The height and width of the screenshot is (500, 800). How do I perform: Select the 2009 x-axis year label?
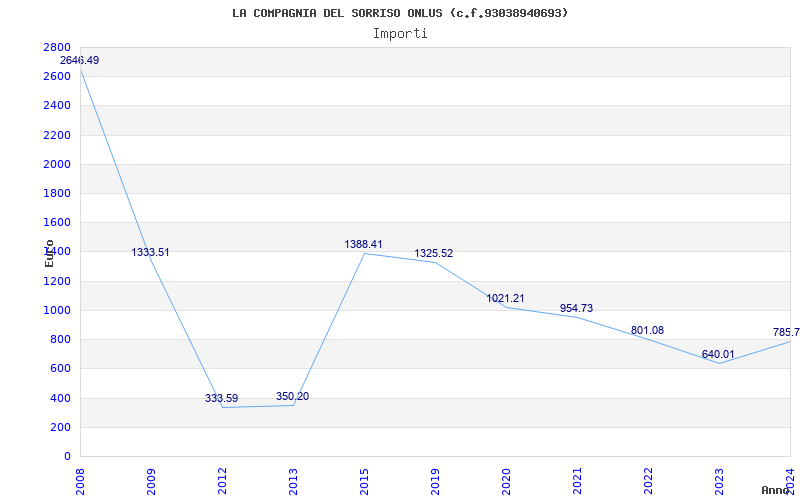point(151,482)
